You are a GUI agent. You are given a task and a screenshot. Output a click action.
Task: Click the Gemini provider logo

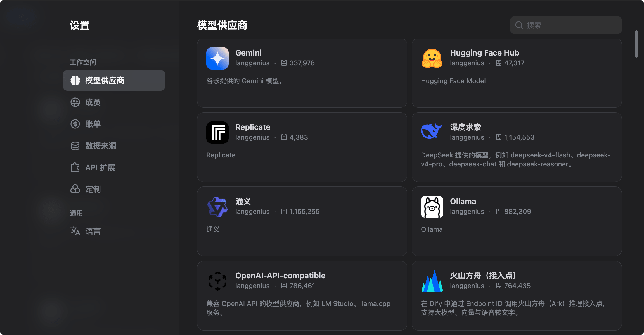[x=217, y=58]
